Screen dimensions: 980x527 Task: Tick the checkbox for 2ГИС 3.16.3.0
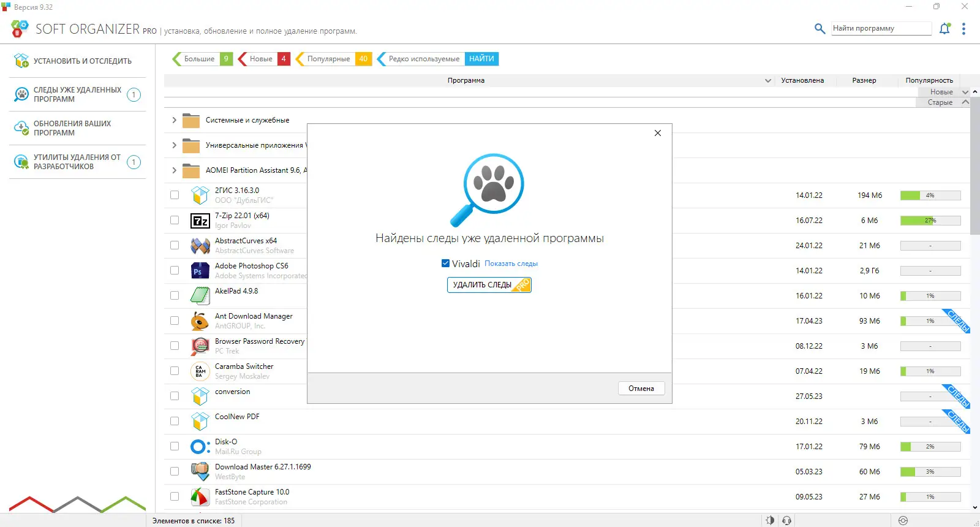[175, 195]
